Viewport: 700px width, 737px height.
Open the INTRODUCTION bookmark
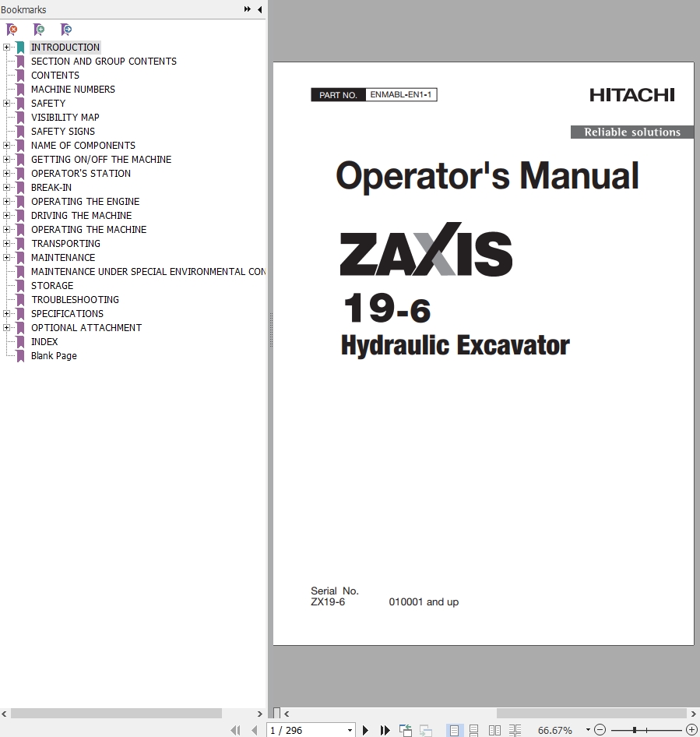(x=65, y=47)
